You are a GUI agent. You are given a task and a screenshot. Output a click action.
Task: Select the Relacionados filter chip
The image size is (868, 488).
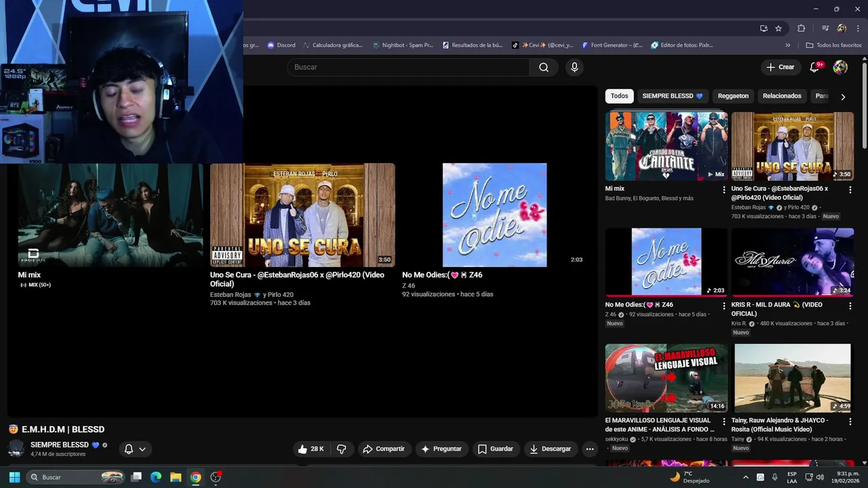(x=782, y=96)
